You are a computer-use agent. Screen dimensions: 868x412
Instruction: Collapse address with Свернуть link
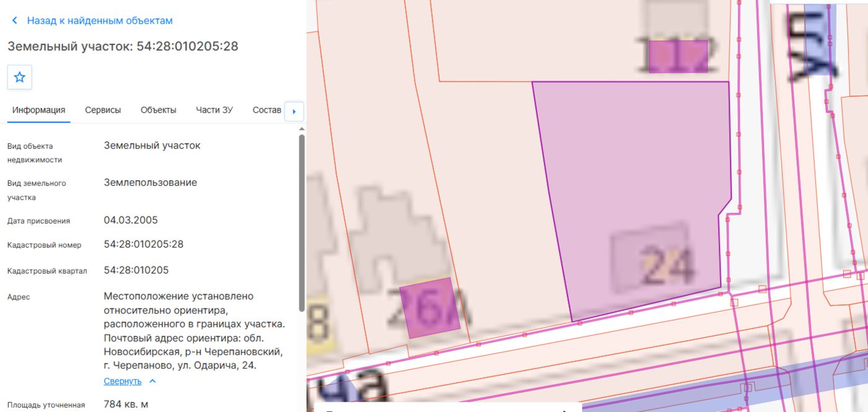coord(123,381)
